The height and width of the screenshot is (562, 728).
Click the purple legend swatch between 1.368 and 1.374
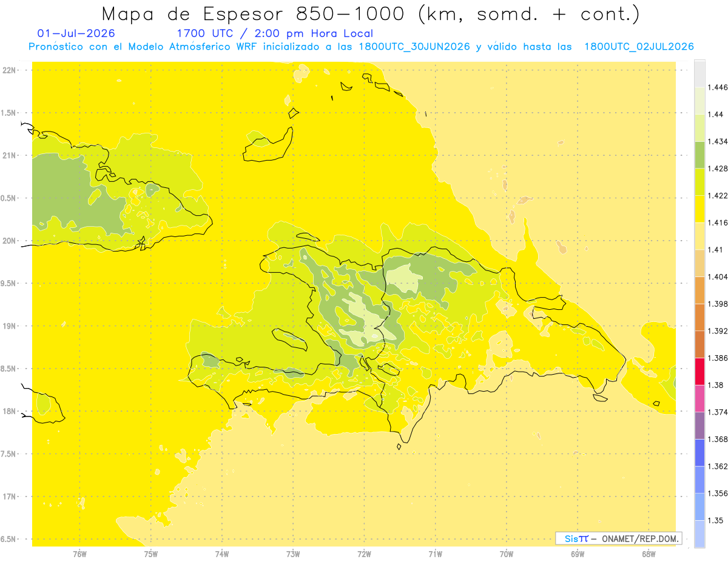(699, 425)
